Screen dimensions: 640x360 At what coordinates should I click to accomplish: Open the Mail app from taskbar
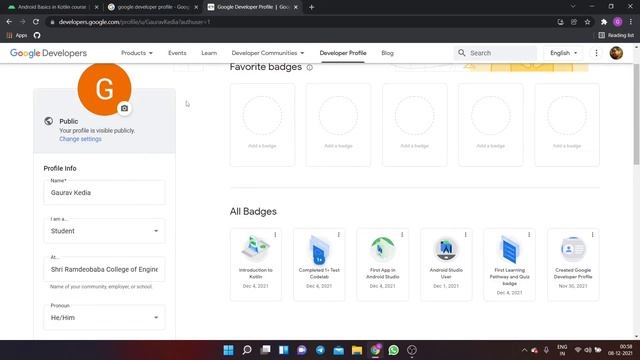click(338, 350)
